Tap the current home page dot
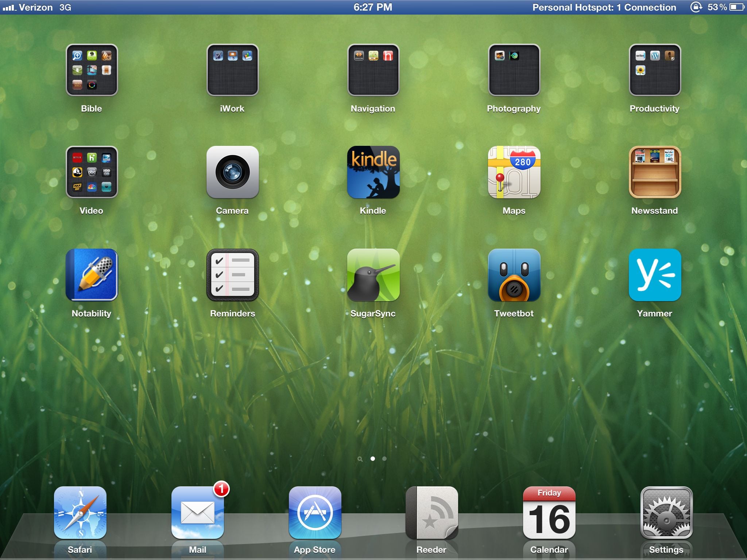Viewport: 747px width, 560px height. [372, 459]
